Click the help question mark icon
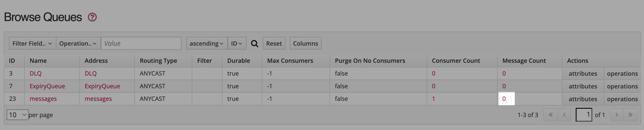 point(92,17)
